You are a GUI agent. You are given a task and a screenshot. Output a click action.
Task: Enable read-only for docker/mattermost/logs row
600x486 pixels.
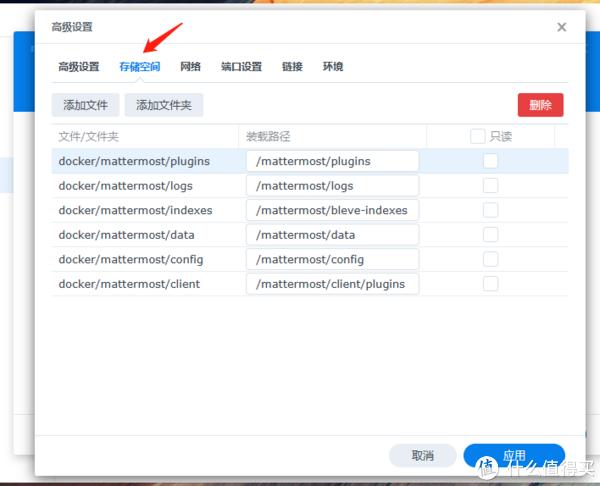[x=490, y=186]
